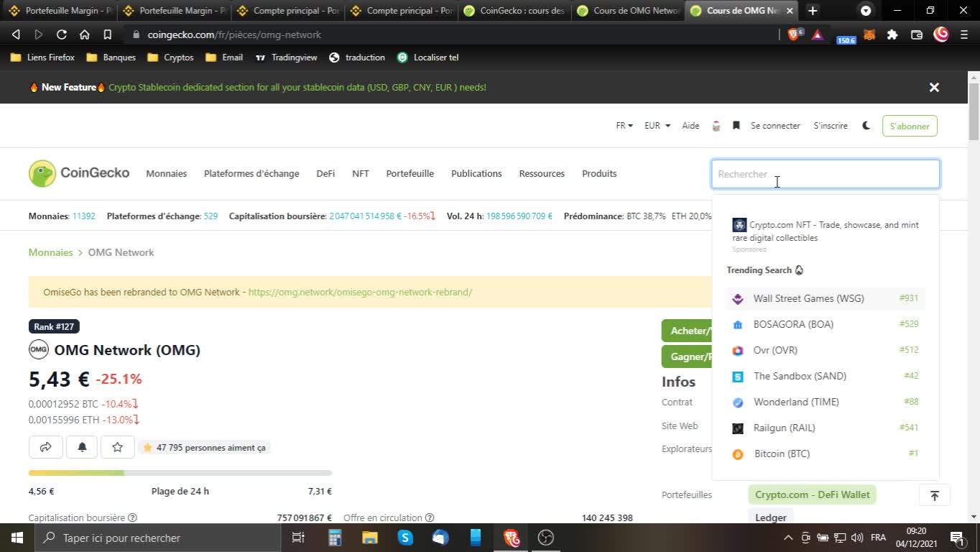Open the omg.network rebrand link

pyautogui.click(x=360, y=293)
